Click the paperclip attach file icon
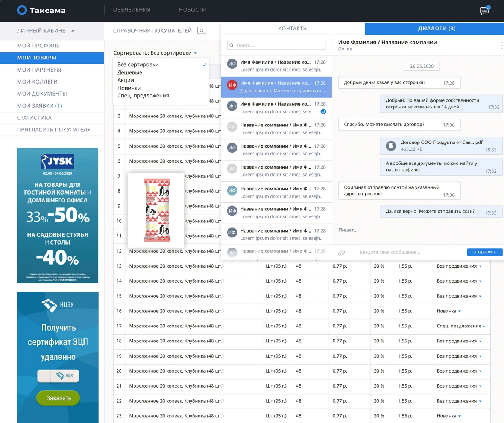The image size is (504, 423). (341, 252)
